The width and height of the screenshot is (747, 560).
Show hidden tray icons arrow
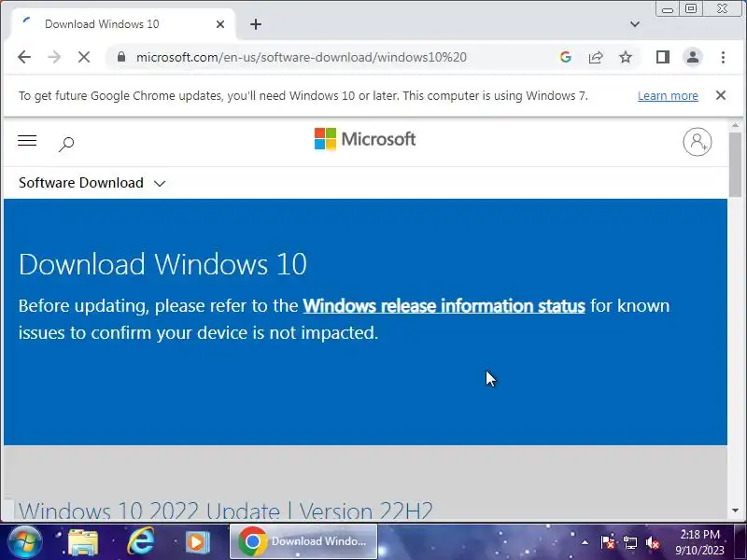click(x=585, y=542)
